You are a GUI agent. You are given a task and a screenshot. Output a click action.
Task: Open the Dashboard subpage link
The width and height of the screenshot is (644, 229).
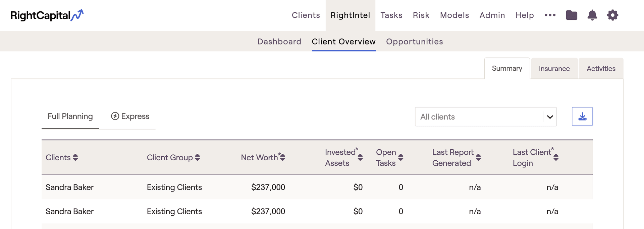pos(279,42)
